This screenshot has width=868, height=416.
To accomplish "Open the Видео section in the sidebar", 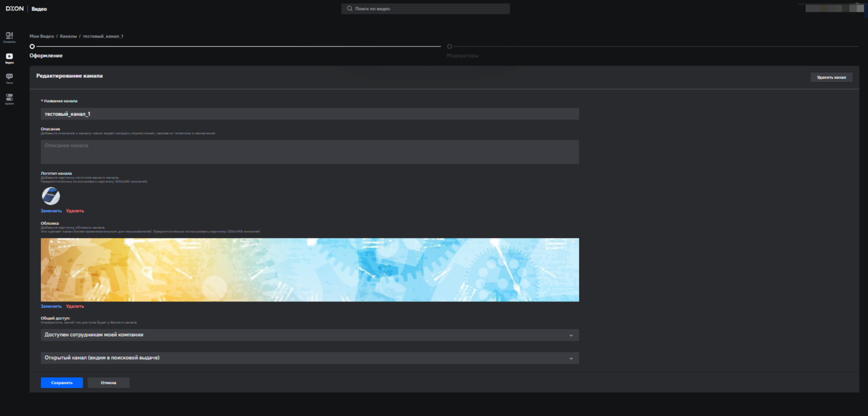I will point(9,58).
